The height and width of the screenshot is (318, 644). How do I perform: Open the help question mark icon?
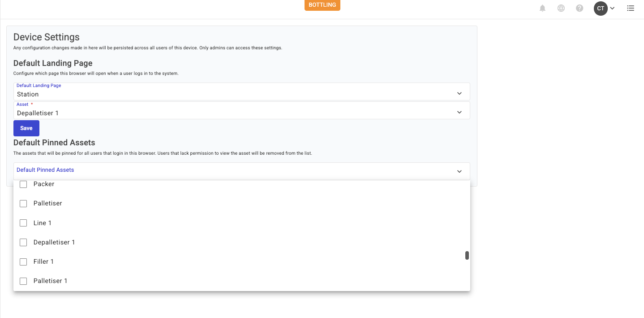click(x=580, y=8)
